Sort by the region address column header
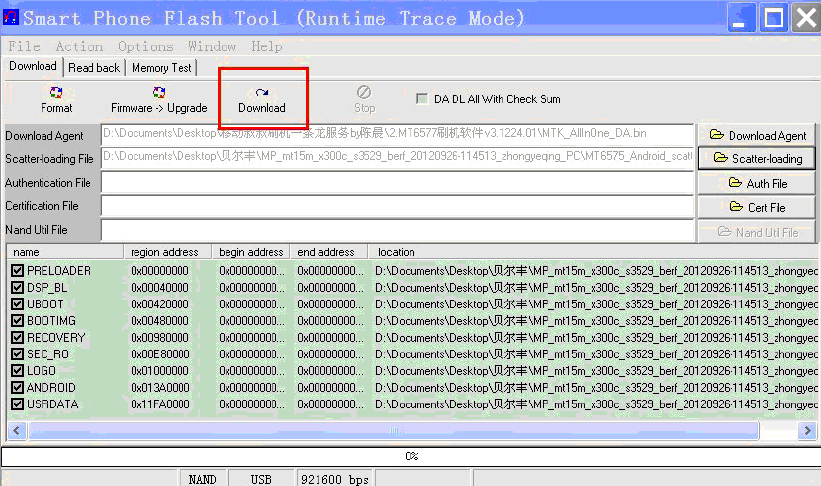Image resolution: width=821 pixels, height=486 pixels. pos(168,252)
